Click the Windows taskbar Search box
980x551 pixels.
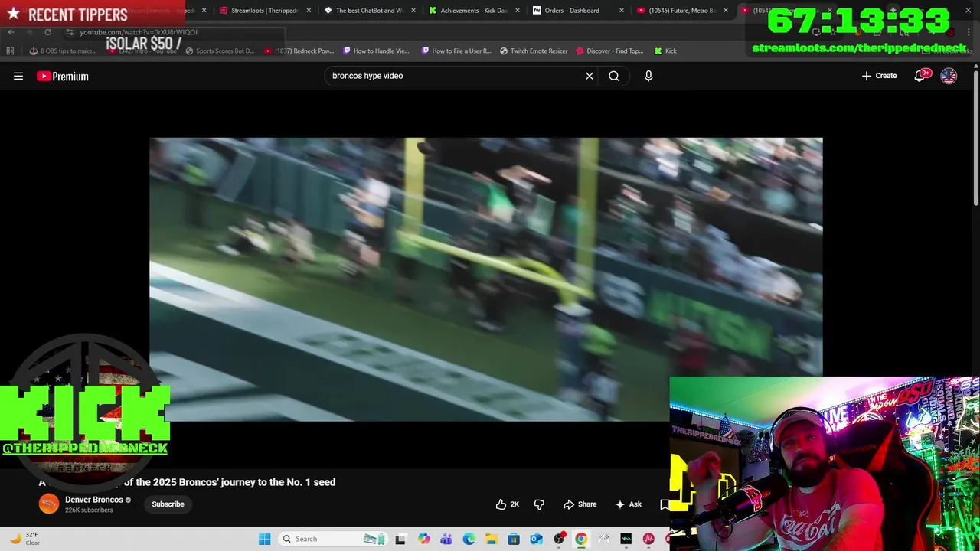click(332, 539)
